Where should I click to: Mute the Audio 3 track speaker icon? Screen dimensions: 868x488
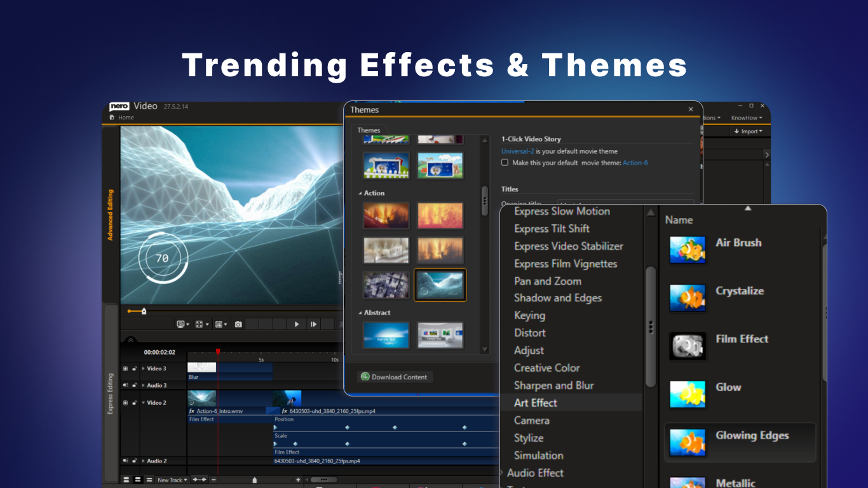(x=125, y=384)
